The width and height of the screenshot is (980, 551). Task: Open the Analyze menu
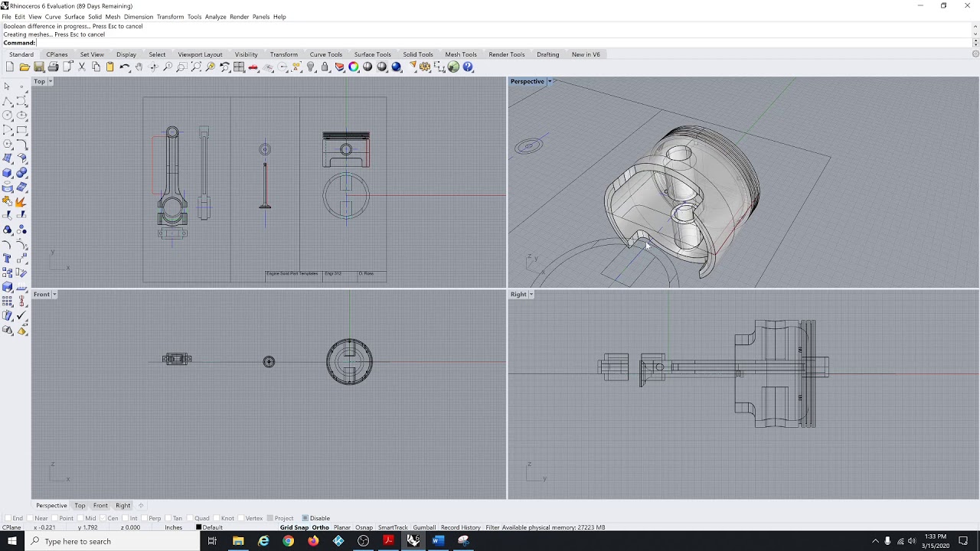215,17
